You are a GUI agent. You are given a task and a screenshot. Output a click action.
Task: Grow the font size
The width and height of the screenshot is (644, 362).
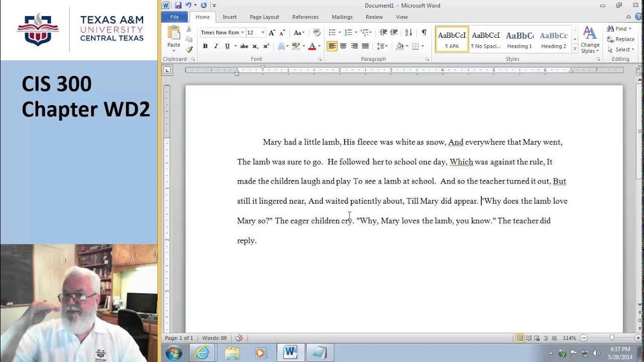coord(272,33)
